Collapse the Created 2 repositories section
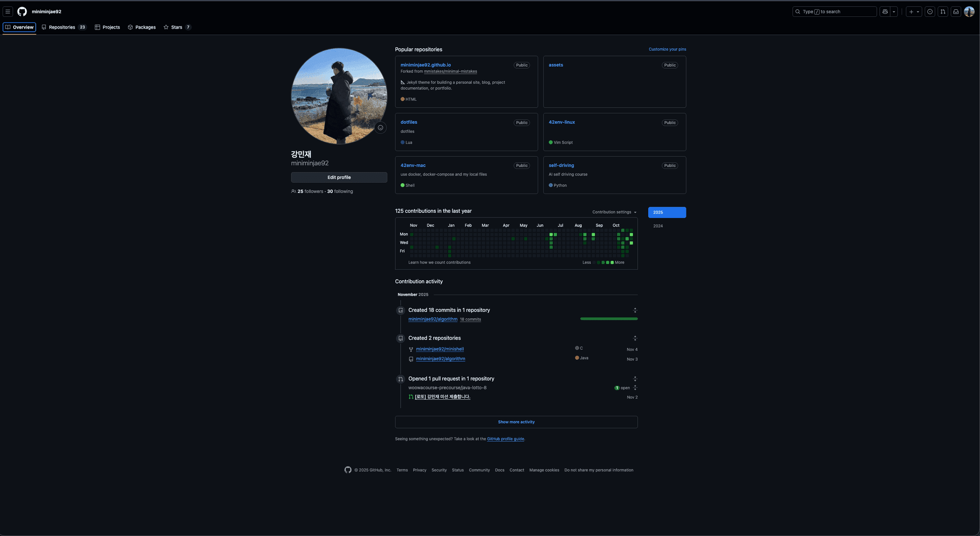The width and height of the screenshot is (980, 536). 635,338
